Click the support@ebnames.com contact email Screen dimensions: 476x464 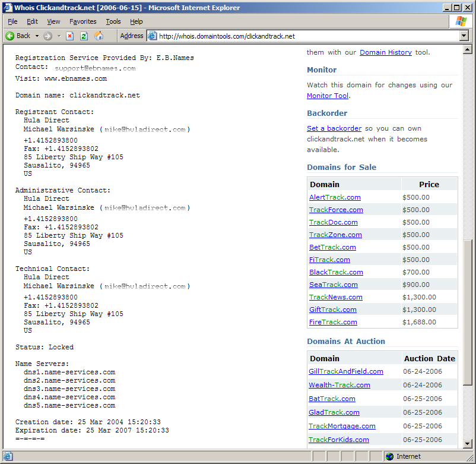95,69
